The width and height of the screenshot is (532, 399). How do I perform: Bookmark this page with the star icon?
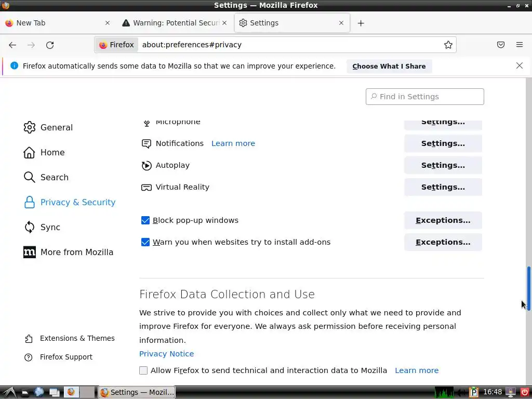pyautogui.click(x=448, y=45)
